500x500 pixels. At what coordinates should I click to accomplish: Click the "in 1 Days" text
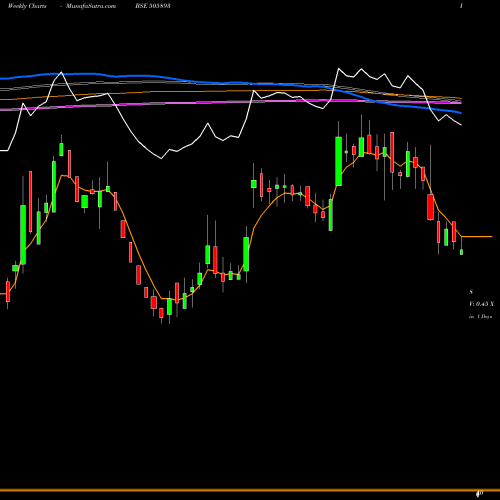pyautogui.click(x=480, y=316)
